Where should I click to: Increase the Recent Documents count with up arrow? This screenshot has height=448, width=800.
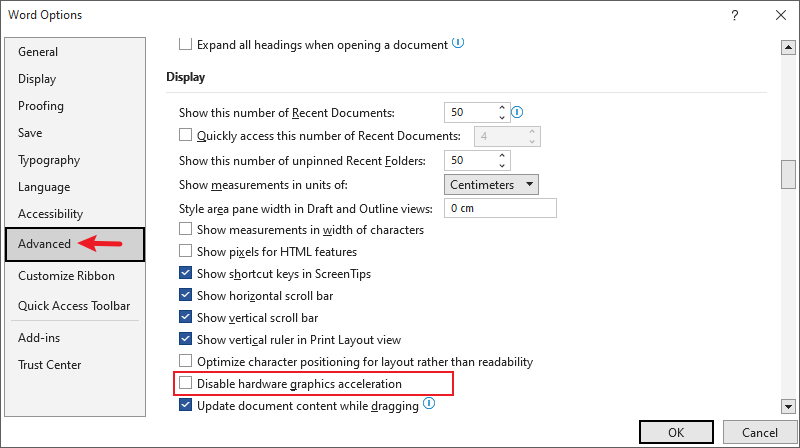[502, 108]
